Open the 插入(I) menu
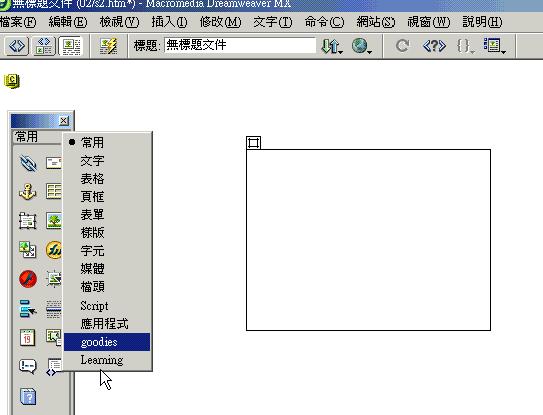The width and height of the screenshot is (543, 415). (x=169, y=22)
